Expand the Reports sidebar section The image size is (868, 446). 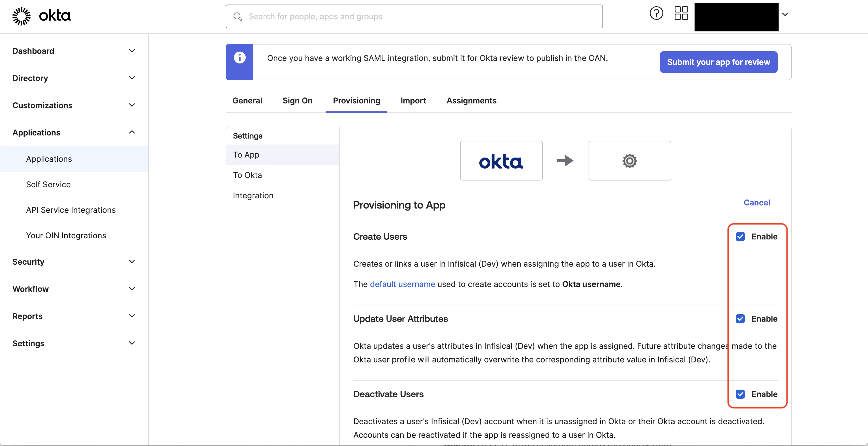click(x=74, y=316)
